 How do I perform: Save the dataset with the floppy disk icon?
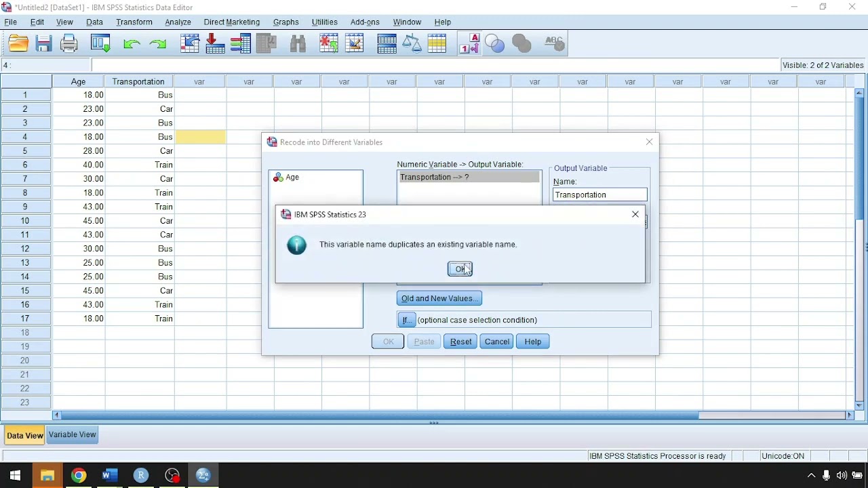pos(44,44)
